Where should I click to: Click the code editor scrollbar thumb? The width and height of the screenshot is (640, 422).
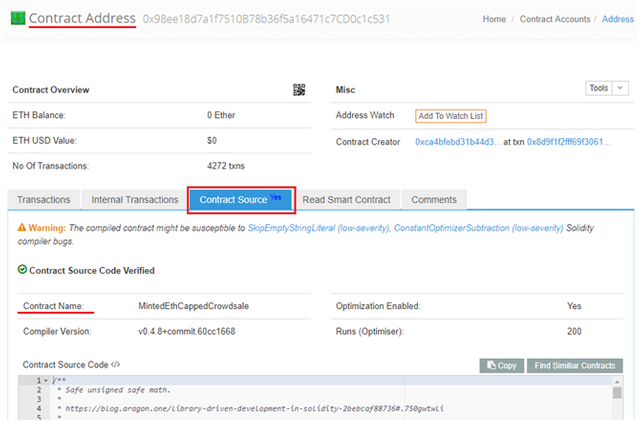[617, 393]
